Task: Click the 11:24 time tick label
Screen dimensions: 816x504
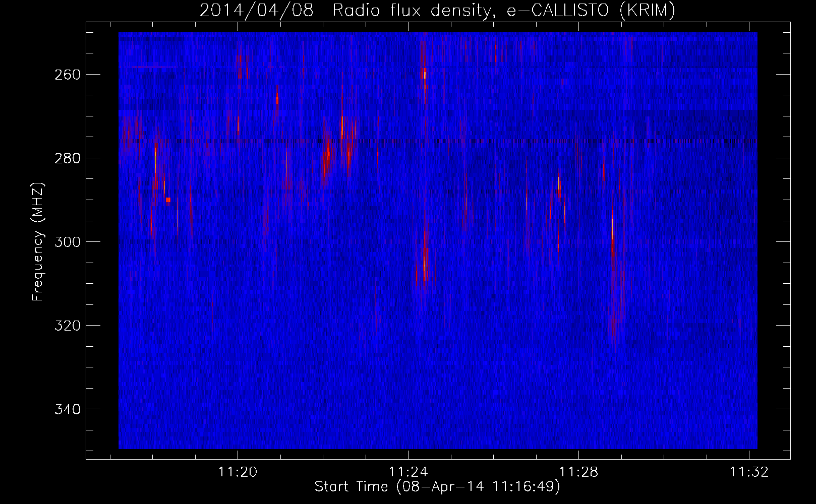Action: [408, 472]
